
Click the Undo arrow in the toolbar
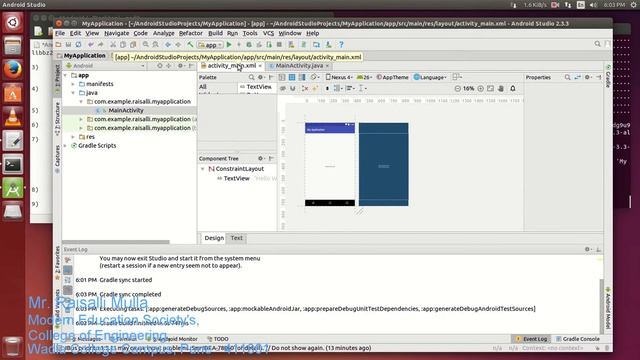[x=91, y=44]
